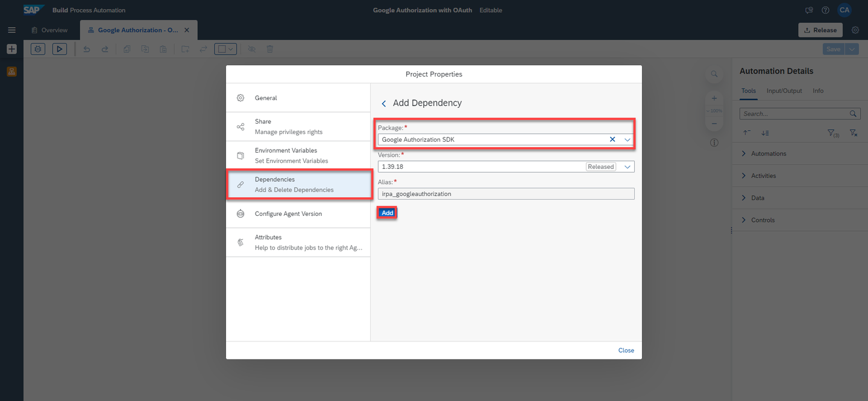Select Environment Variables in Project Properties
Image resolution: width=868 pixels, height=401 pixels.
coord(298,156)
